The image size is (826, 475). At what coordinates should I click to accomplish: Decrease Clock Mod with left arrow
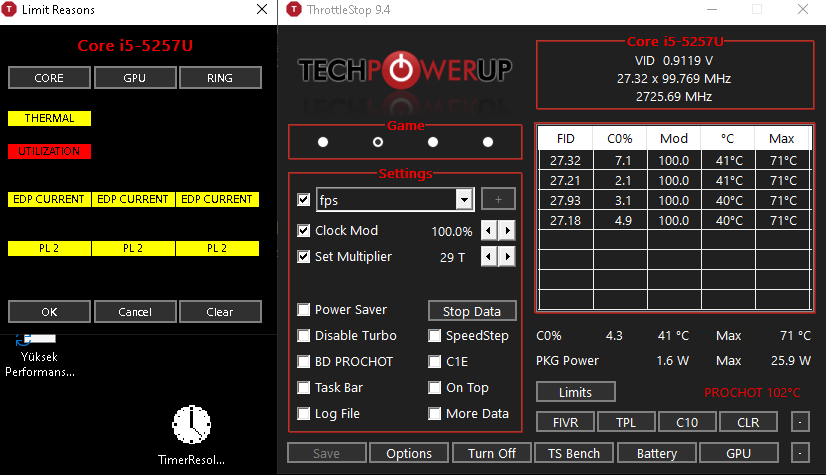coord(489,231)
